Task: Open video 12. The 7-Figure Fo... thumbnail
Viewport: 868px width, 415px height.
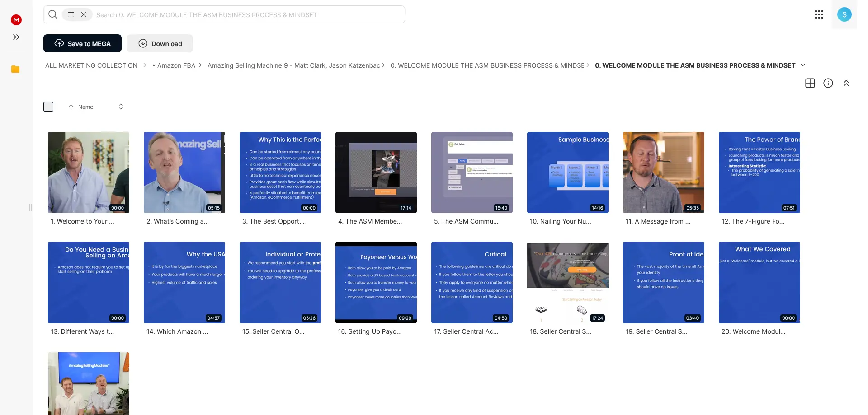Action: click(759, 173)
